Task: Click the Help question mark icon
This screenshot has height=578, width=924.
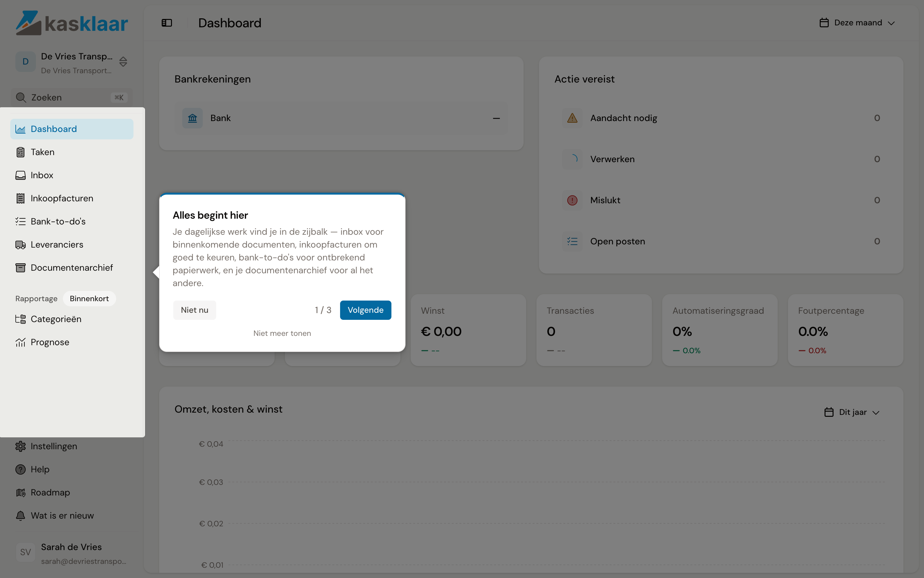Action: [x=21, y=469]
